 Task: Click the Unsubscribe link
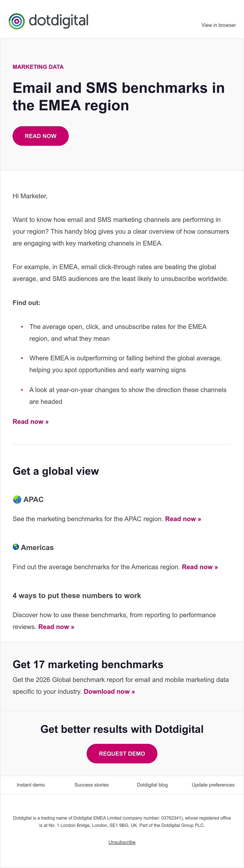pyautogui.click(x=122, y=842)
